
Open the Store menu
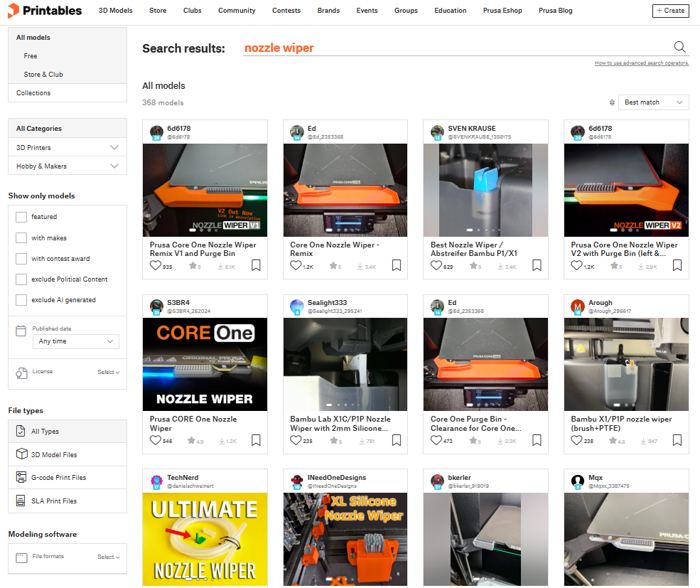click(158, 10)
